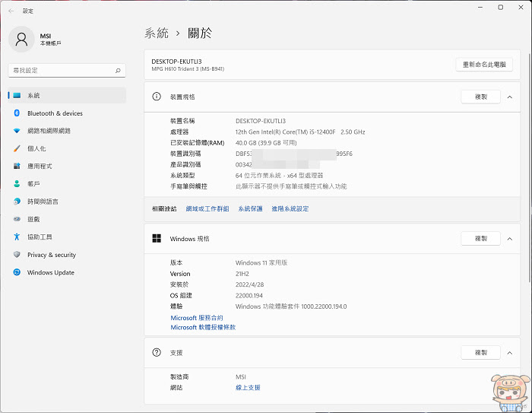Click the install date 2022/4/28
The height and width of the screenshot is (413, 532).
pos(249,284)
